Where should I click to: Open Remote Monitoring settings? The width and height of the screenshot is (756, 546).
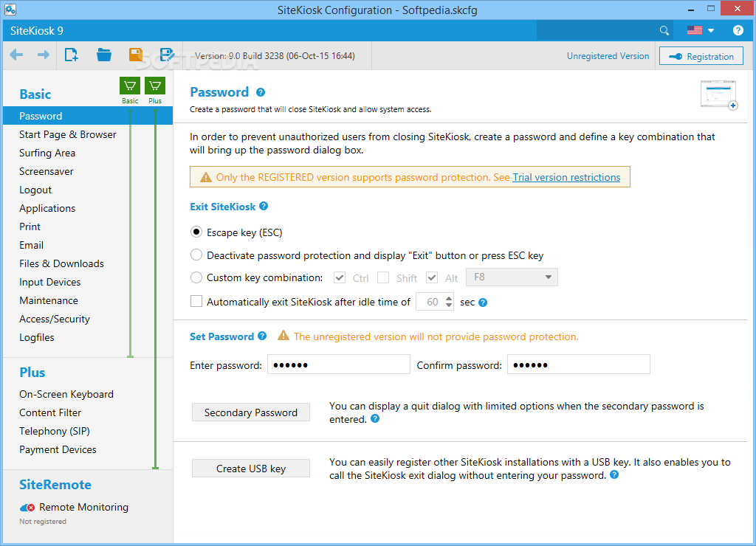tap(83, 507)
